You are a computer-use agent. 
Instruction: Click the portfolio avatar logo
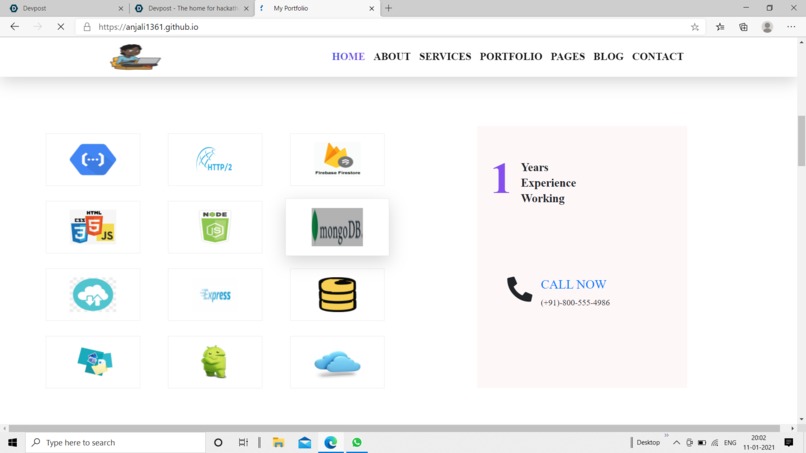135,57
